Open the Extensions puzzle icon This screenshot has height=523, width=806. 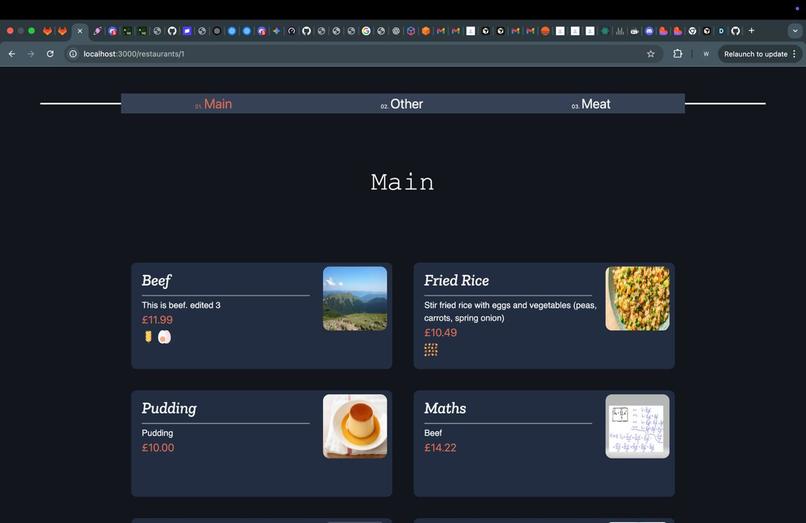(677, 53)
